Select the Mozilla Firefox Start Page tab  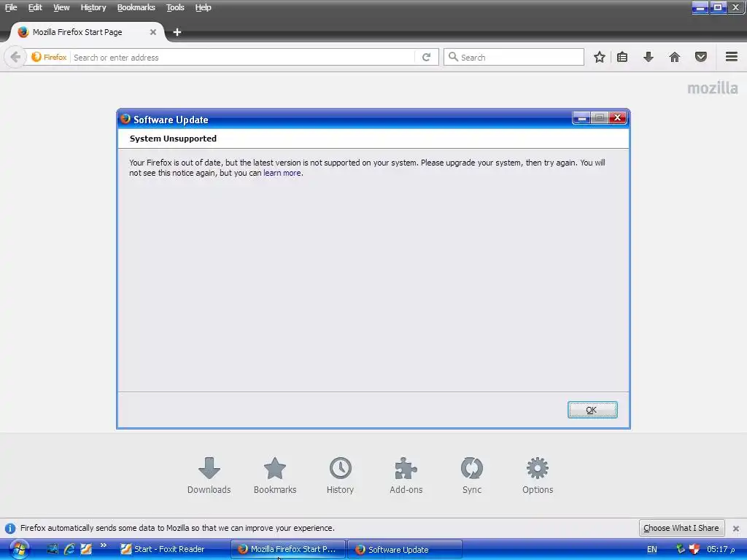(x=86, y=32)
